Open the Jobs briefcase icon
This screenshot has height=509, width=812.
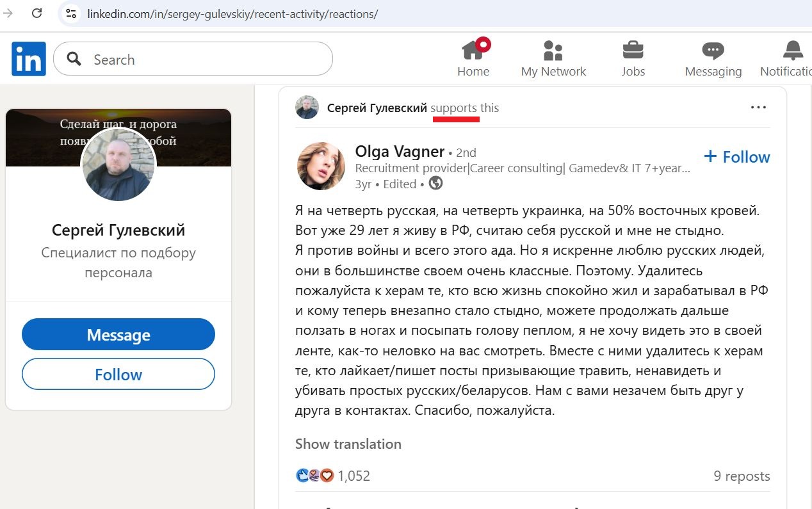633,51
